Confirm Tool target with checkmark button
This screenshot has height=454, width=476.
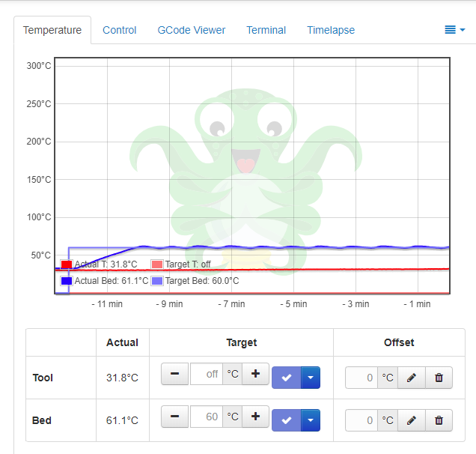(x=286, y=378)
